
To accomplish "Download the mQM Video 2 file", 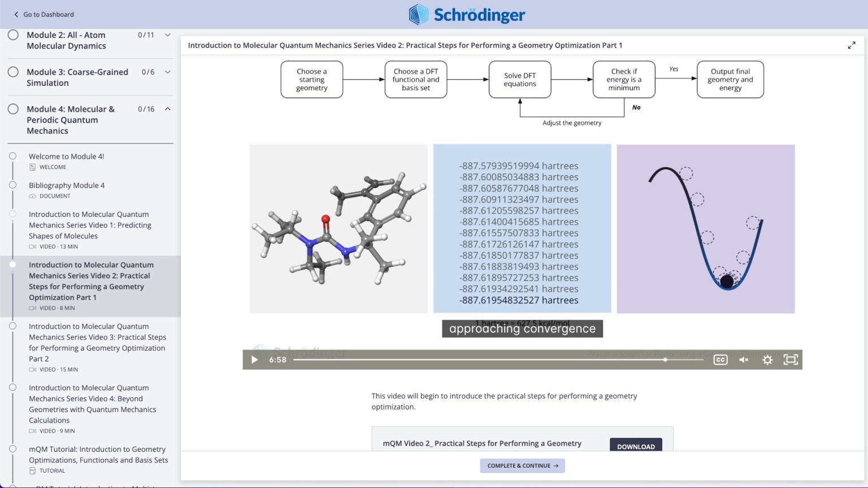I will point(636,446).
